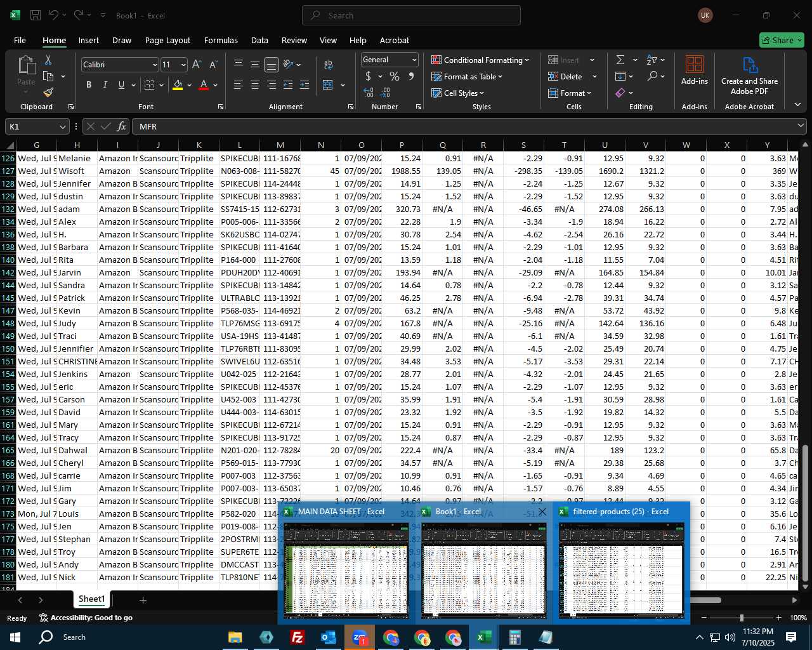812x650 pixels.
Task: Click the Cut scissors icon
Action: click(48, 60)
